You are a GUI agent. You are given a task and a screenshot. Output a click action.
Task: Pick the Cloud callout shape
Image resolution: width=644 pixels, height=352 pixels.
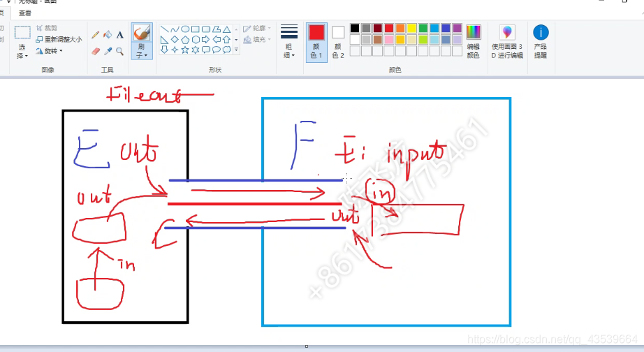tap(227, 50)
